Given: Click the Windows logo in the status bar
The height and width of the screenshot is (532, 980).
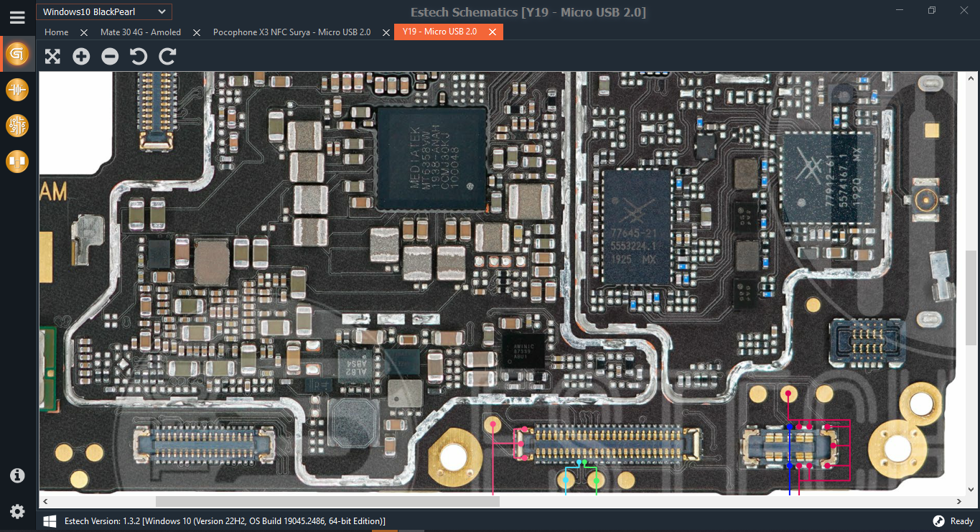Looking at the screenshot, I should pos(50,521).
